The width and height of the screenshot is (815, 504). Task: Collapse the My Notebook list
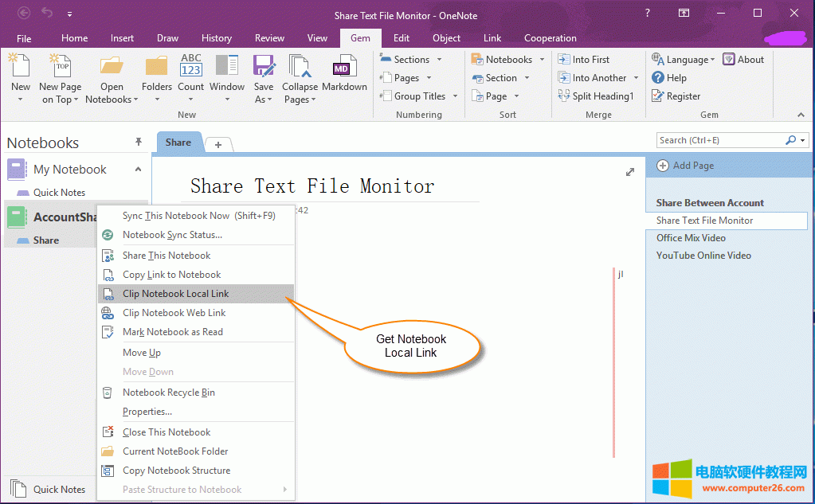click(x=138, y=170)
